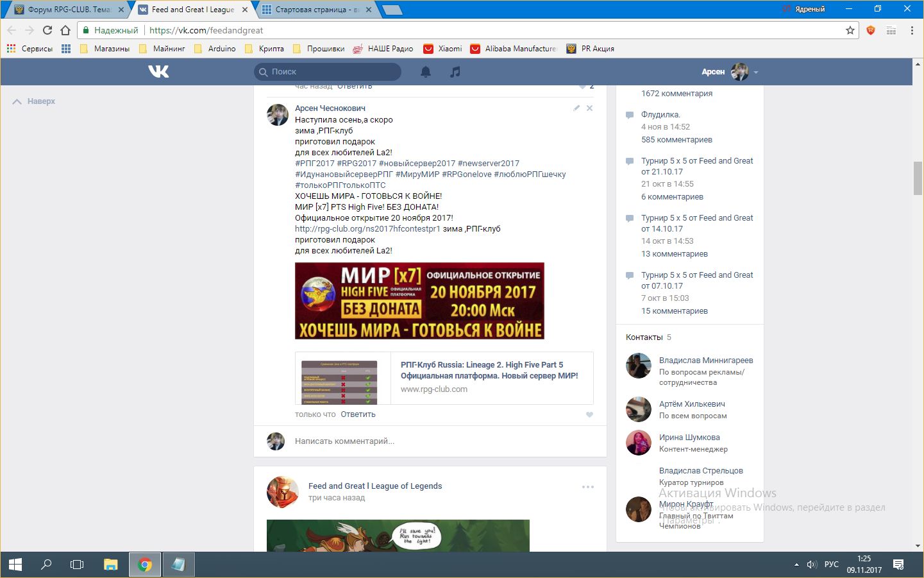
Task: Close the Форум RPG-CLUB tab
Action: click(121, 10)
